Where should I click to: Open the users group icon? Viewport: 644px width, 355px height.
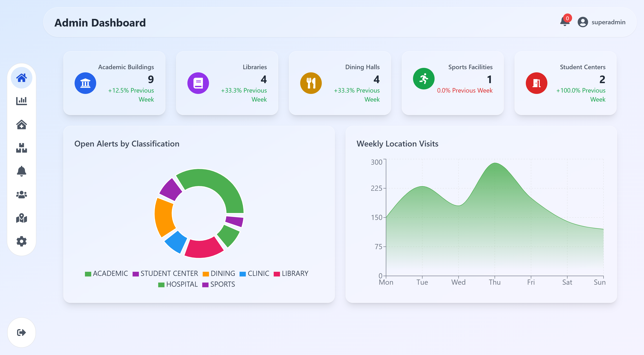[x=22, y=195]
